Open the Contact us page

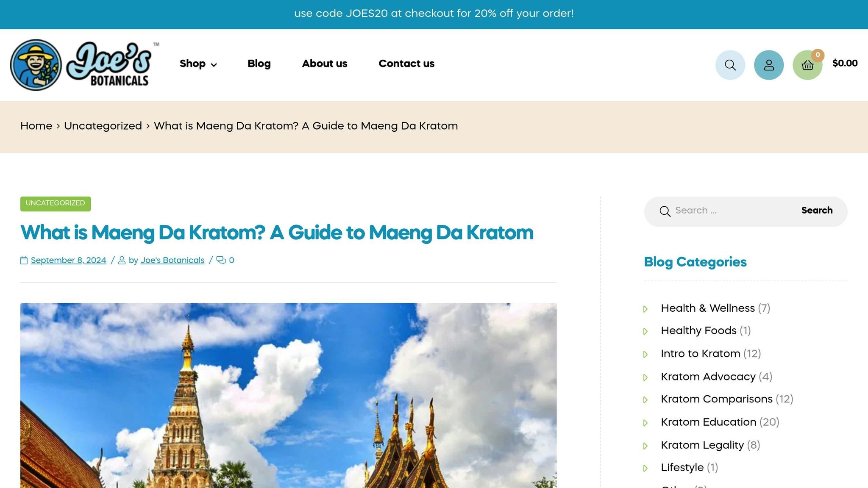[406, 64]
